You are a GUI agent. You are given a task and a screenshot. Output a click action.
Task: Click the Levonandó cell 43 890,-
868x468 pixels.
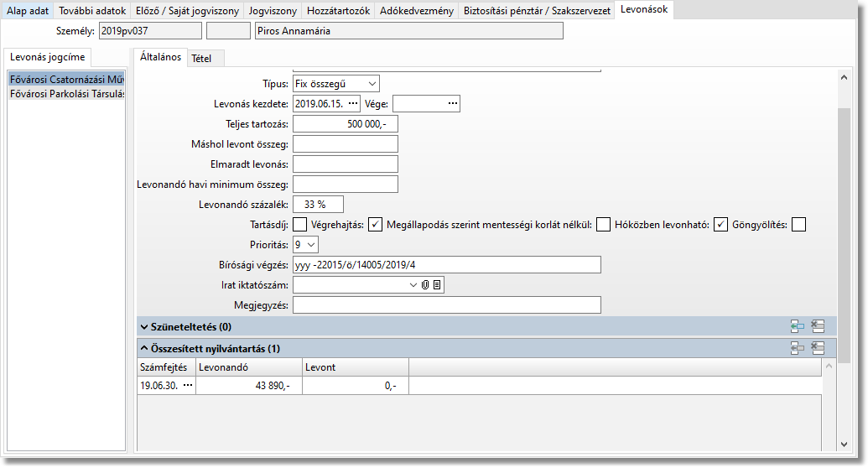pos(249,386)
